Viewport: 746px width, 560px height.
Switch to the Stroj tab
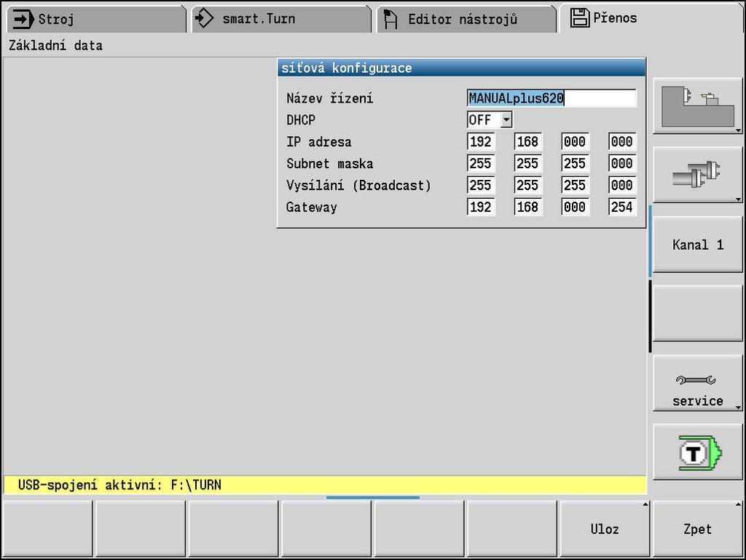click(95, 19)
